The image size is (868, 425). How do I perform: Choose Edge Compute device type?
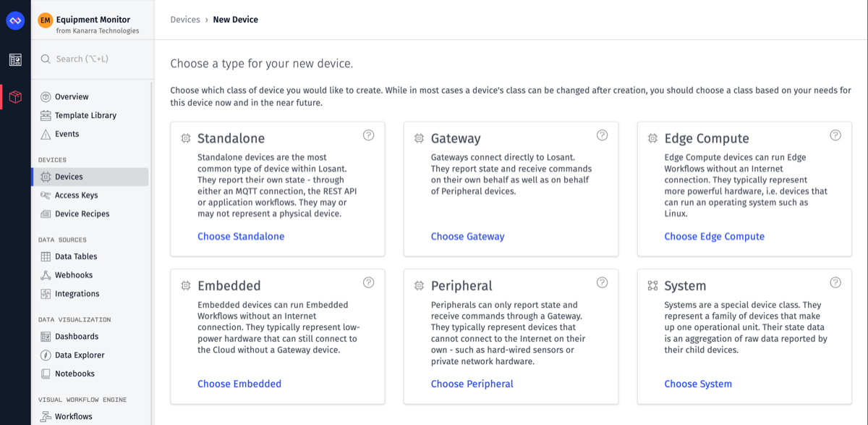(x=715, y=237)
